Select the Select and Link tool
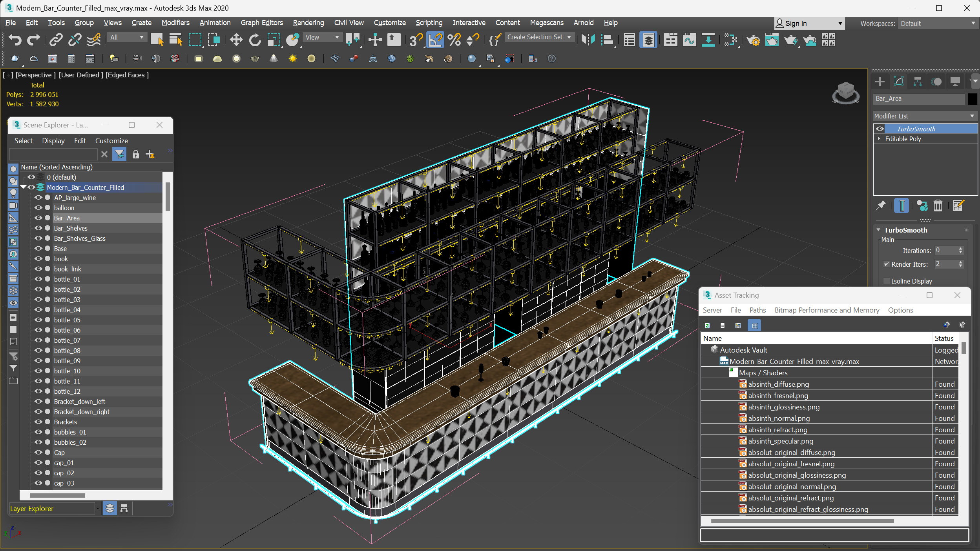 pyautogui.click(x=56, y=40)
